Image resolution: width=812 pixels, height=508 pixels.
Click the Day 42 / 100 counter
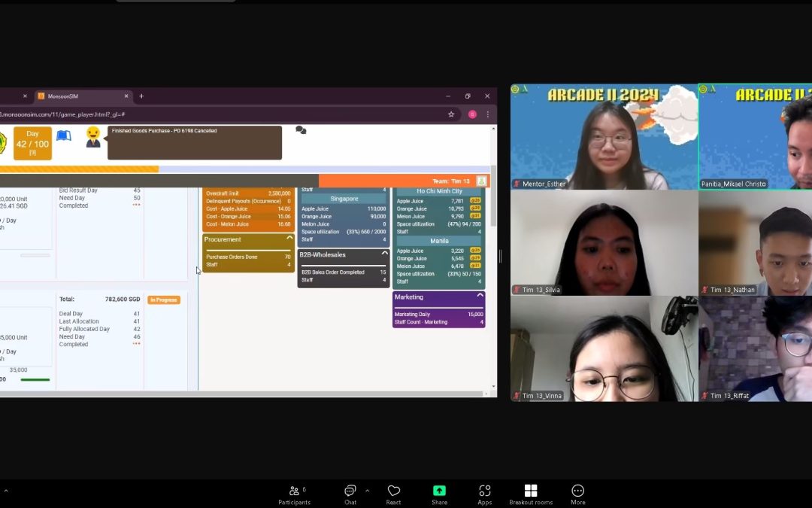32,142
